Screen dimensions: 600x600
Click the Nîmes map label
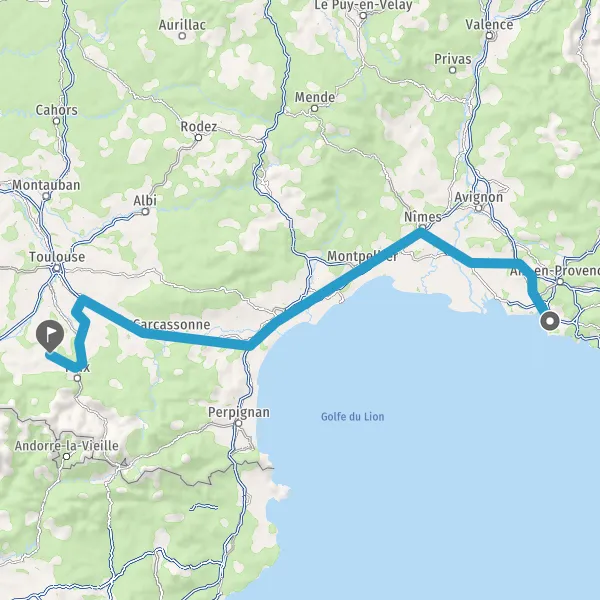point(423,217)
